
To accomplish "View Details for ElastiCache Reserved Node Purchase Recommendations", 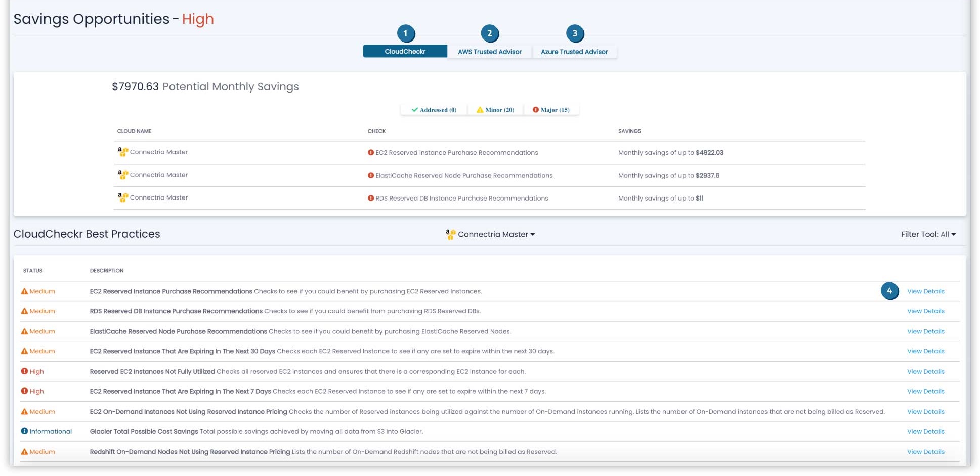I will coord(925,331).
